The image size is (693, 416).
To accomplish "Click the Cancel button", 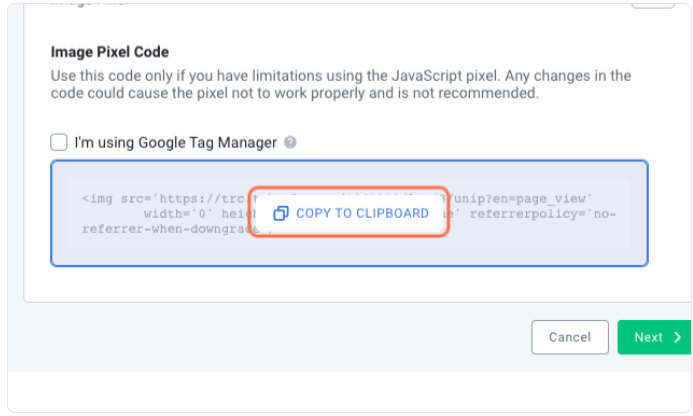I will 570,337.
